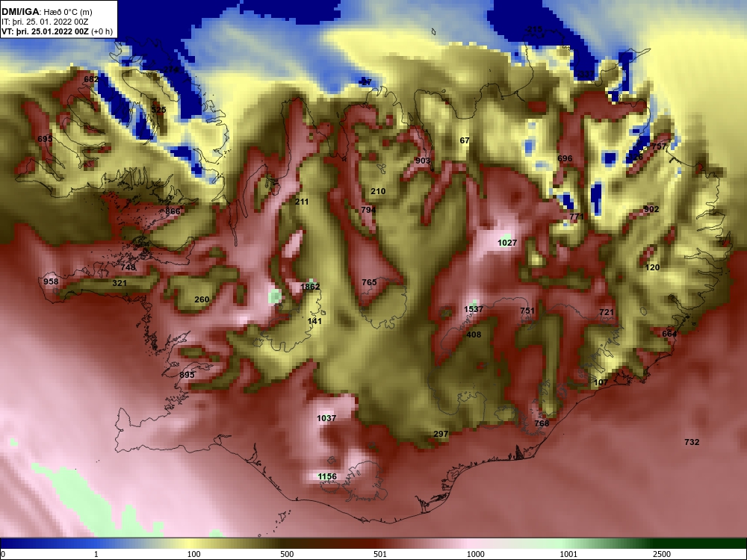Click the 2500 label on the color scale

tap(662, 554)
